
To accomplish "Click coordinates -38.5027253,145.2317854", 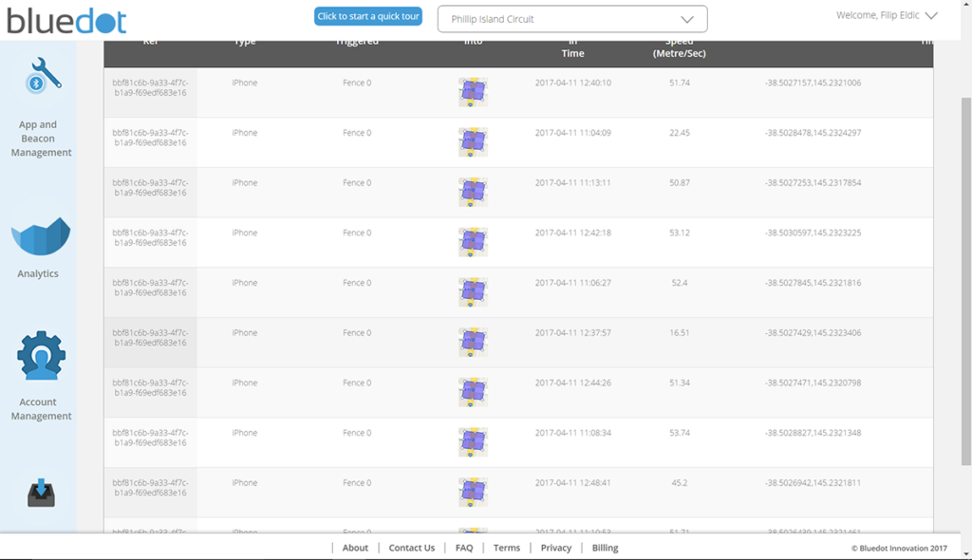I will [813, 183].
